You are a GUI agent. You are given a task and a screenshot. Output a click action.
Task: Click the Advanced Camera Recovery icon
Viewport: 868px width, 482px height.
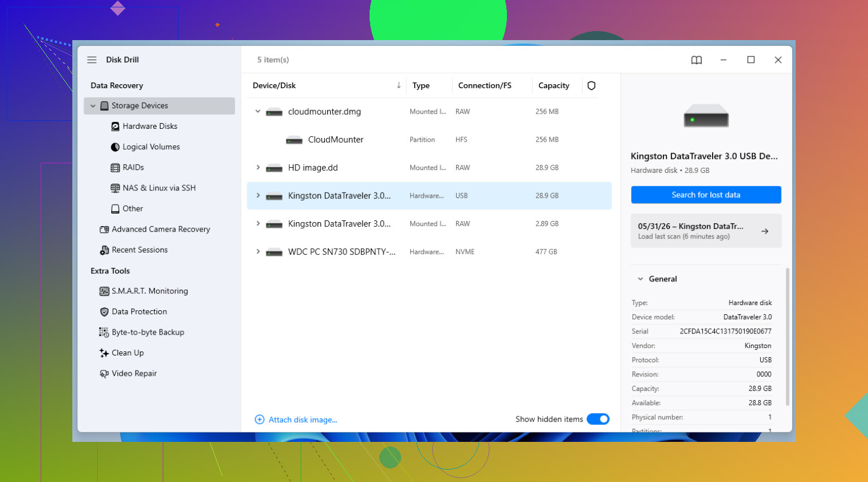(x=104, y=229)
